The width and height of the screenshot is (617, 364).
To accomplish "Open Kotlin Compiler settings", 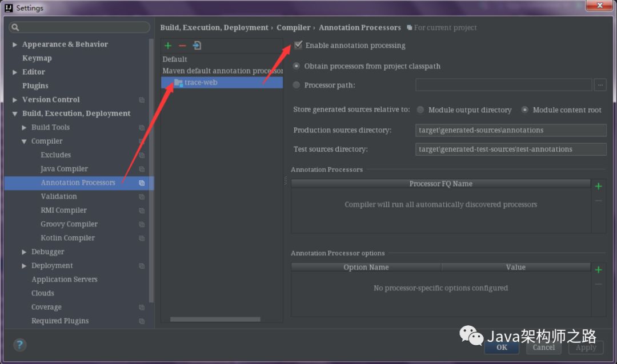I will tap(67, 238).
